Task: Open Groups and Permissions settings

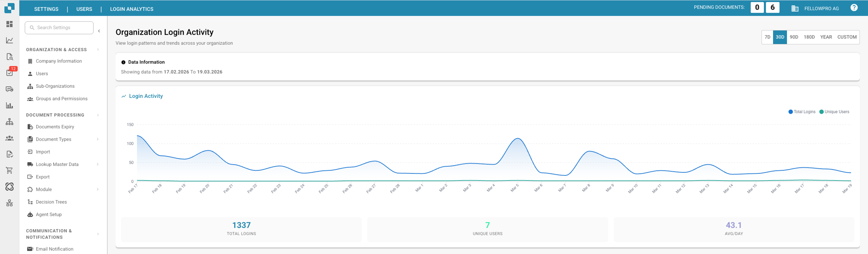Action: click(x=61, y=99)
